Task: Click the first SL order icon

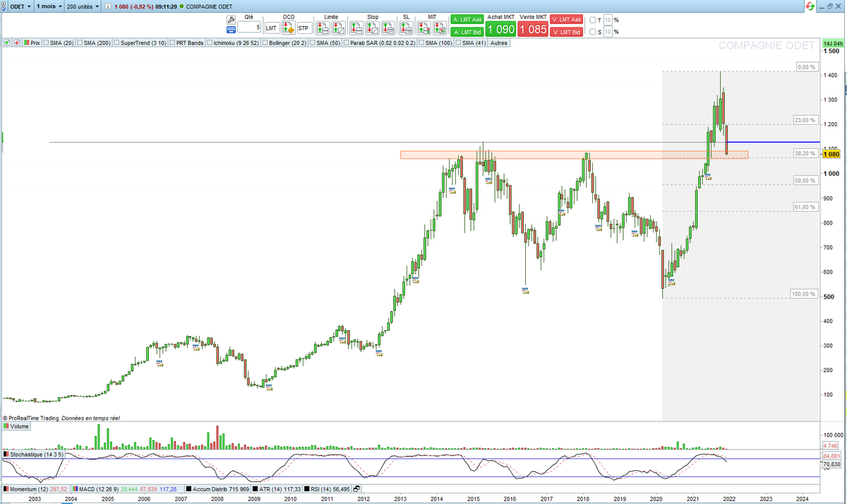Action: pyautogui.click(x=406, y=28)
